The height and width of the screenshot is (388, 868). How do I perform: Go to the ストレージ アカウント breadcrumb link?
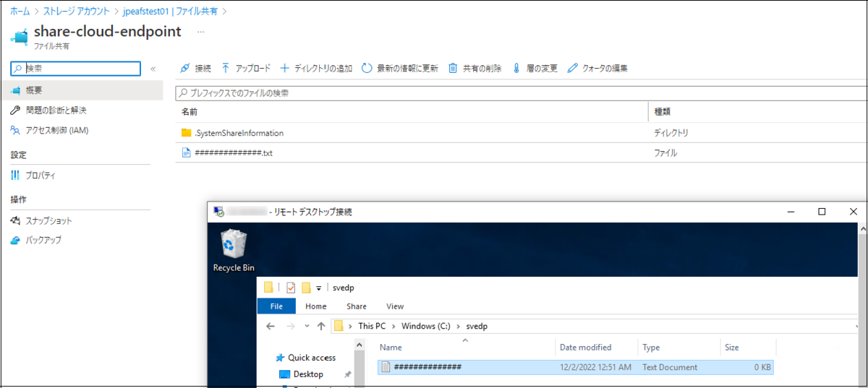(77, 12)
